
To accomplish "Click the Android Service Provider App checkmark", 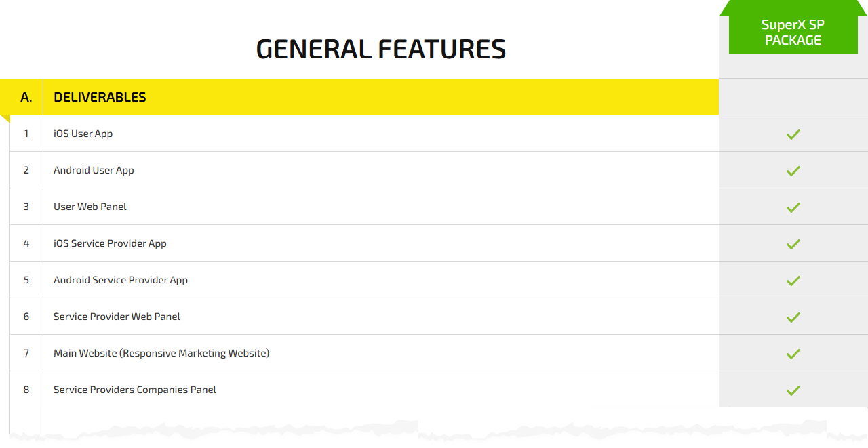I will (793, 281).
